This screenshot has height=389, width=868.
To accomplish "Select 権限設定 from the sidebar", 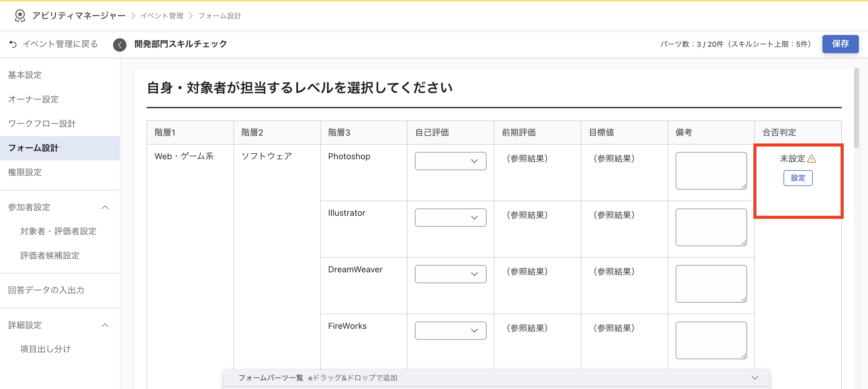I will (25, 172).
